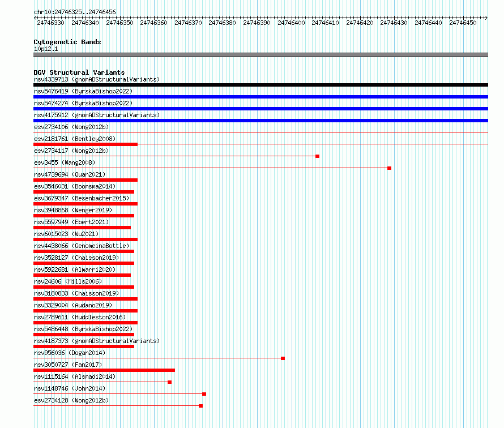
Task: Open nsv3050727 Fan2017 label
Action: click(68, 365)
